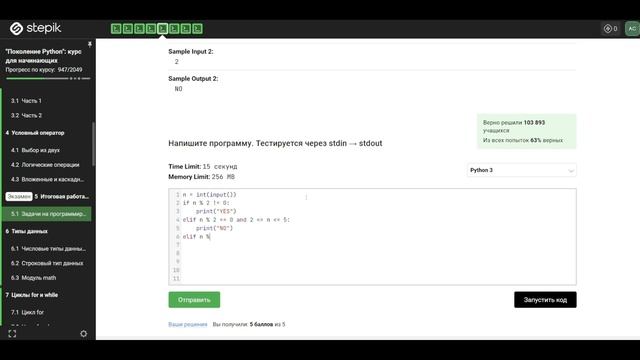640x360 pixels.
Task: Toggle fullscreen mode from sidebar bottom
Action: click(x=12, y=333)
